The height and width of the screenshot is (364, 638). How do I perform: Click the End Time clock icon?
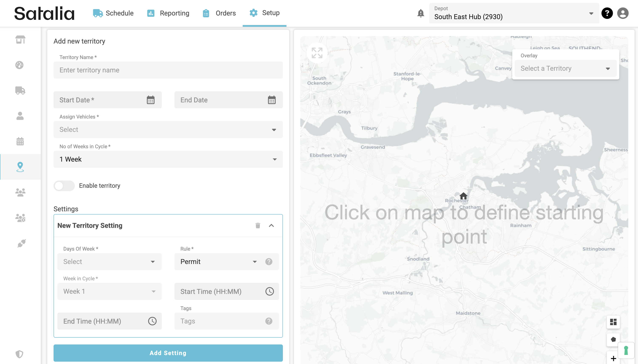pyautogui.click(x=152, y=321)
